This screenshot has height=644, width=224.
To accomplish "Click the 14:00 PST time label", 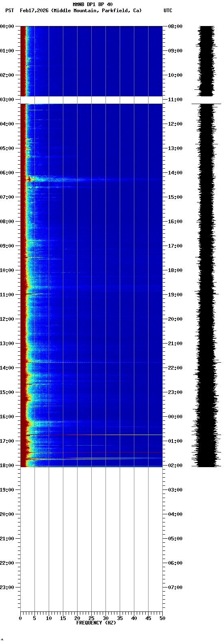I will (7, 368).
